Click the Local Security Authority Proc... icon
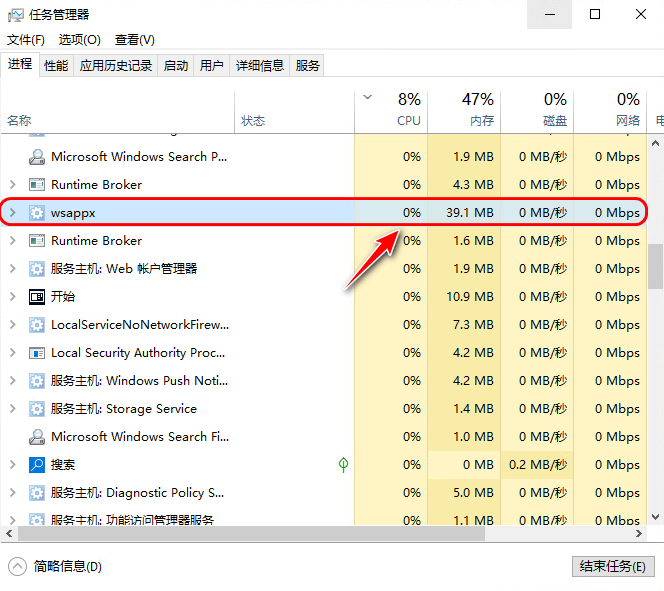 pos(37,353)
